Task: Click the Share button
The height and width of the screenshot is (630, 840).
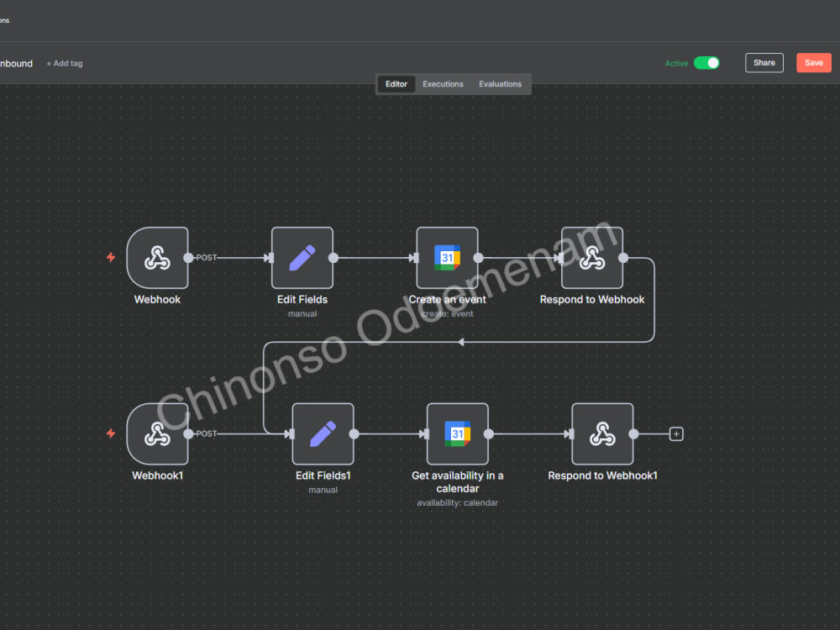Action: click(x=764, y=63)
